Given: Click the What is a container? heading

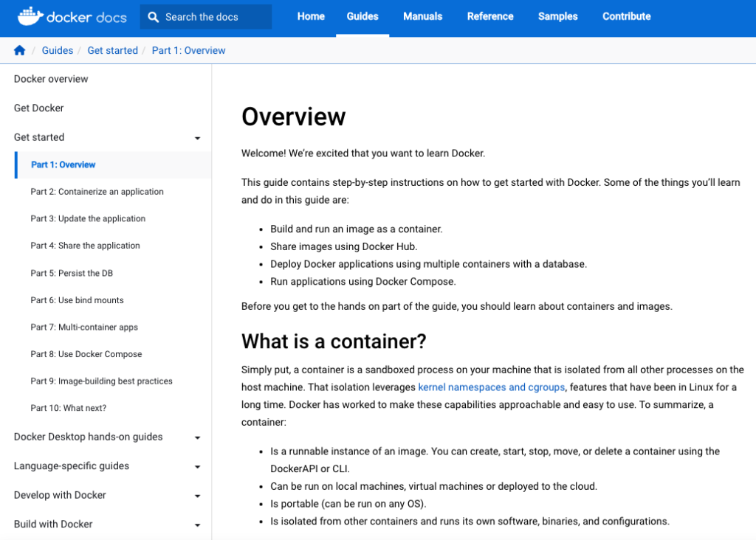Looking at the screenshot, I should coord(334,342).
